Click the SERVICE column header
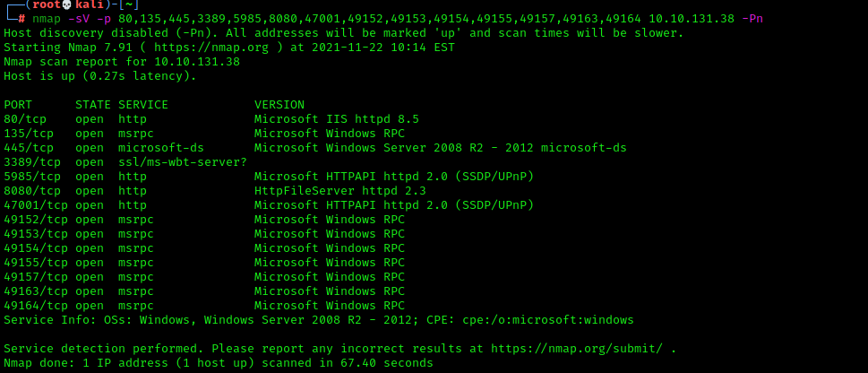 click(142, 105)
